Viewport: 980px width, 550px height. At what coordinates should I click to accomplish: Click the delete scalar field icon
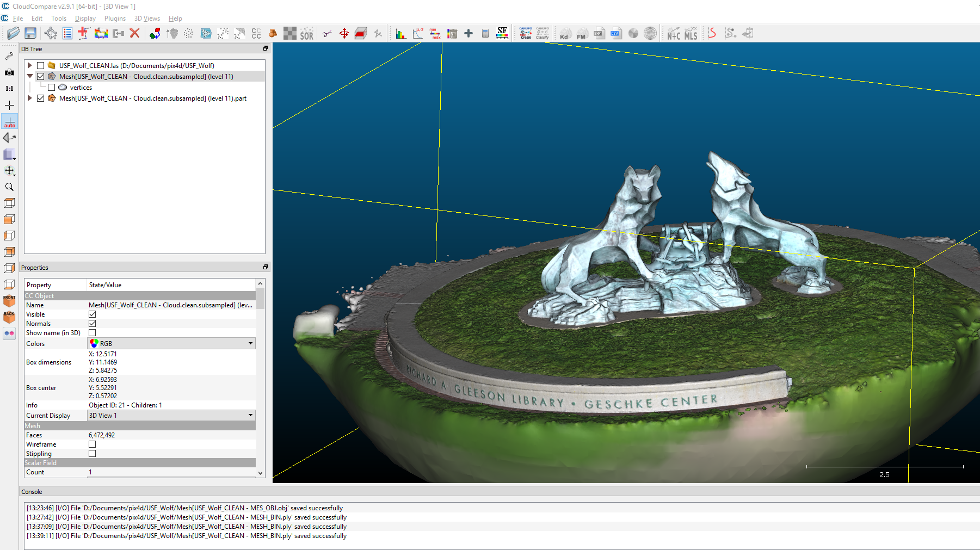pyautogui.click(x=452, y=33)
